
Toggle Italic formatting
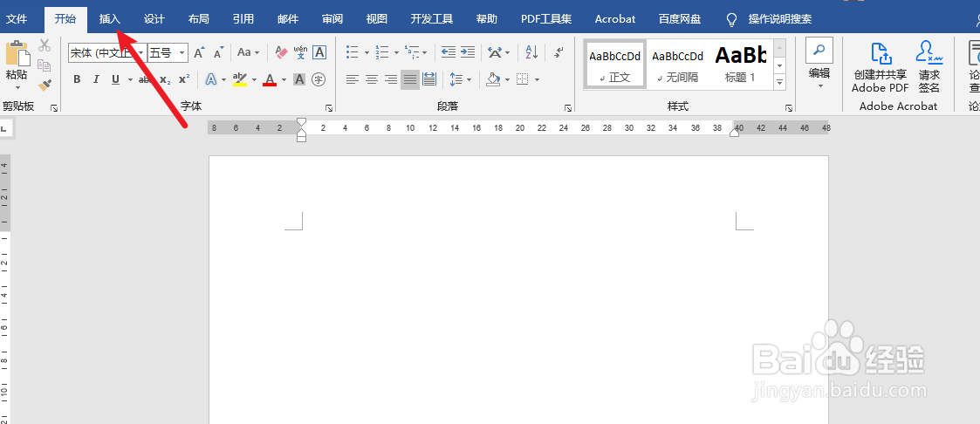(x=96, y=79)
